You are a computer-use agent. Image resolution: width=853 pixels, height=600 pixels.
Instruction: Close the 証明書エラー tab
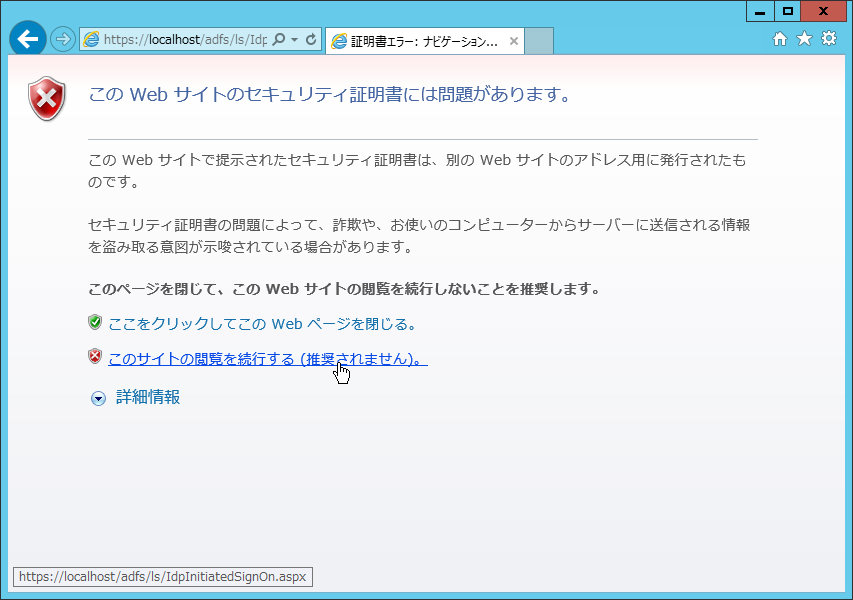[x=513, y=41]
